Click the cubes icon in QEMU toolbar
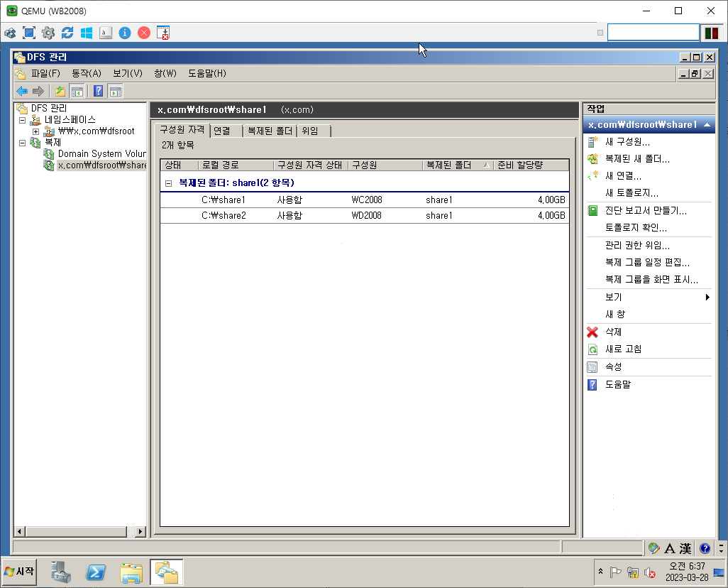The image size is (728, 588). point(10,33)
